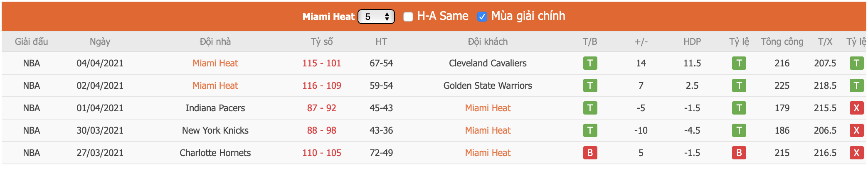The image size is (868, 171).
Task: Click the red B handicap badge in the Charlotte Hornets row
Action: coord(739,153)
